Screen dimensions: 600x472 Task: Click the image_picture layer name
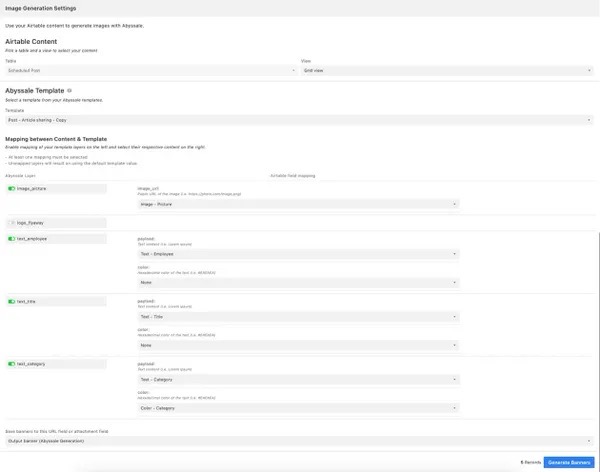(x=31, y=188)
